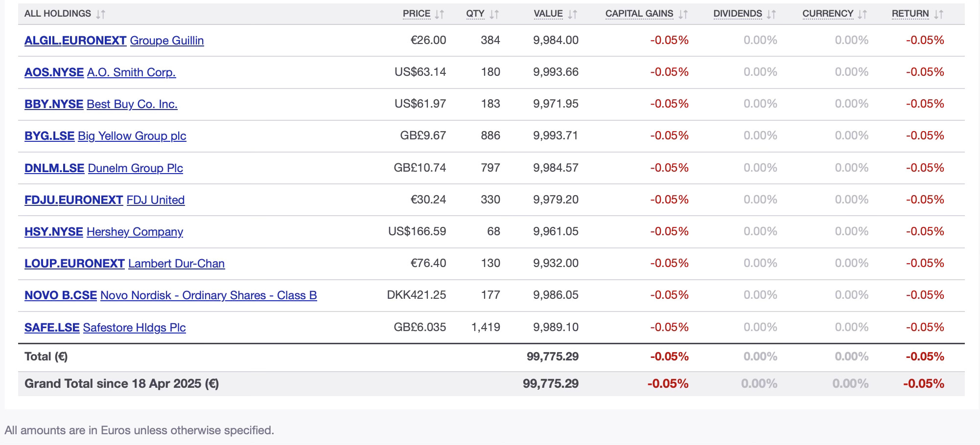Click sort arrows next to Capital Gains

coord(683,14)
